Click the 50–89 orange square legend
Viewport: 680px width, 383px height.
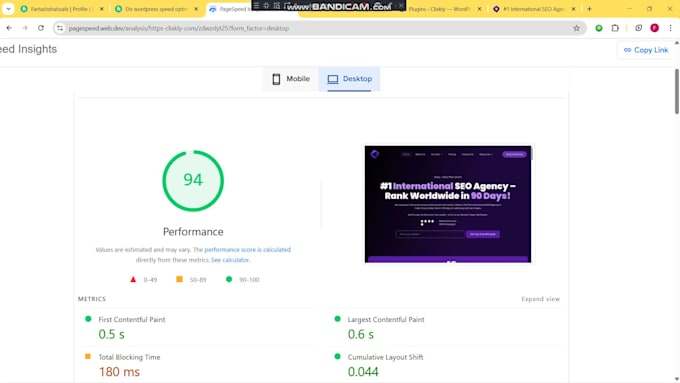tap(191, 280)
